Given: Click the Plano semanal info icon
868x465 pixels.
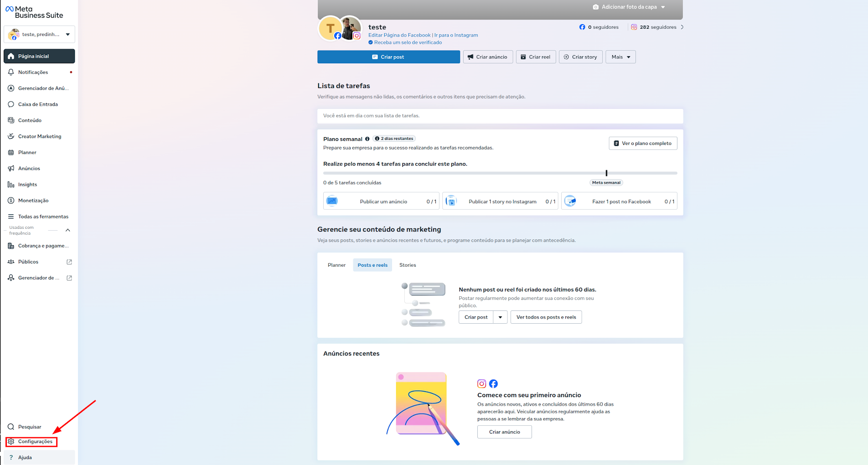Looking at the screenshot, I should [367, 139].
